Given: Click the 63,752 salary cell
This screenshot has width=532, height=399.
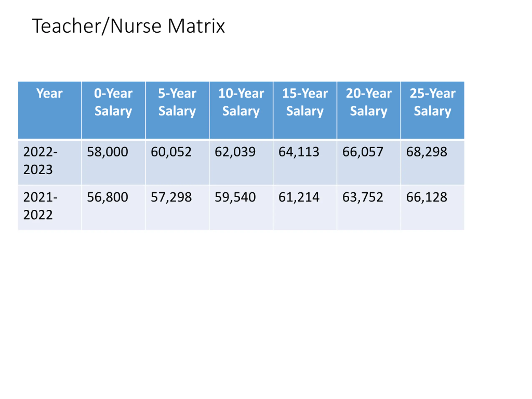Looking at the screenshot, I should (369, 208).
